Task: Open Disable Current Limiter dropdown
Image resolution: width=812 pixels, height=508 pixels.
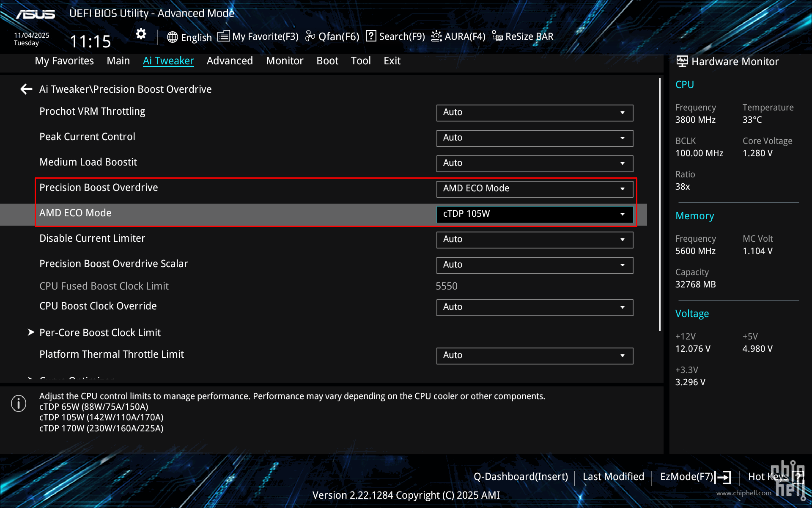Action: point(535,240)
